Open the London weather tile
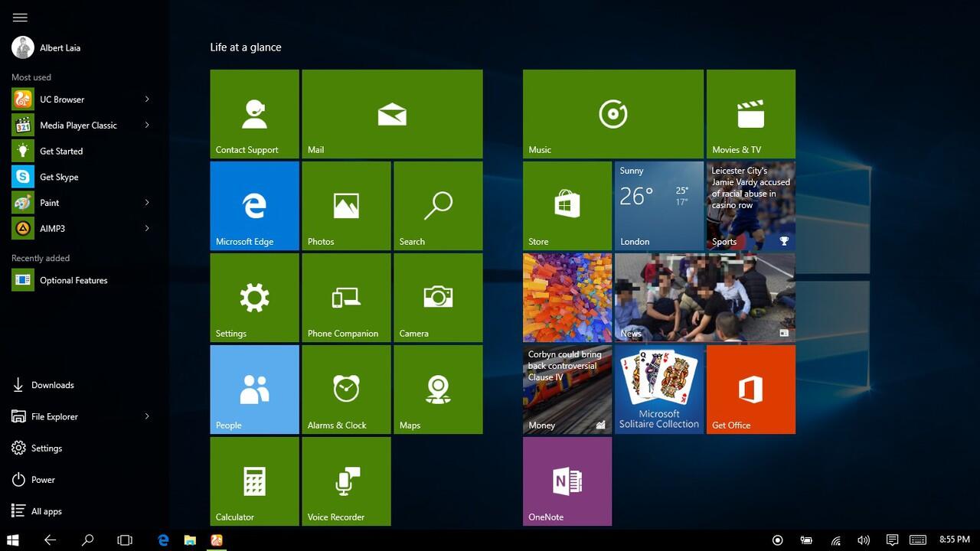 pos(659,206)
